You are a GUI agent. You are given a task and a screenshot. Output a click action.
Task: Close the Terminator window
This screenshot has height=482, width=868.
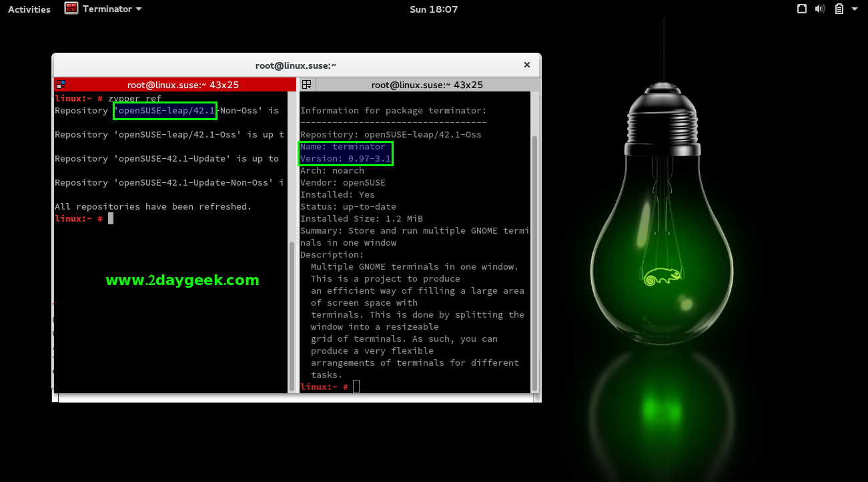527,65
